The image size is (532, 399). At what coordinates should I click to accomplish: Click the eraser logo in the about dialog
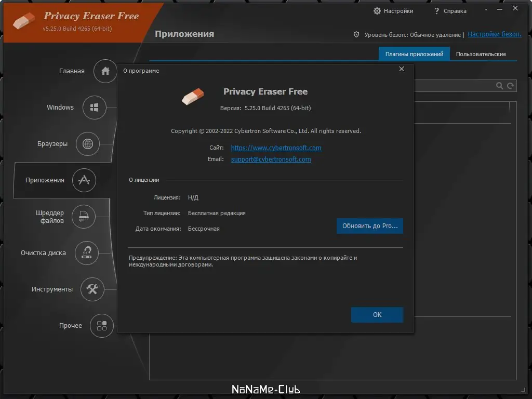[192, 96]
